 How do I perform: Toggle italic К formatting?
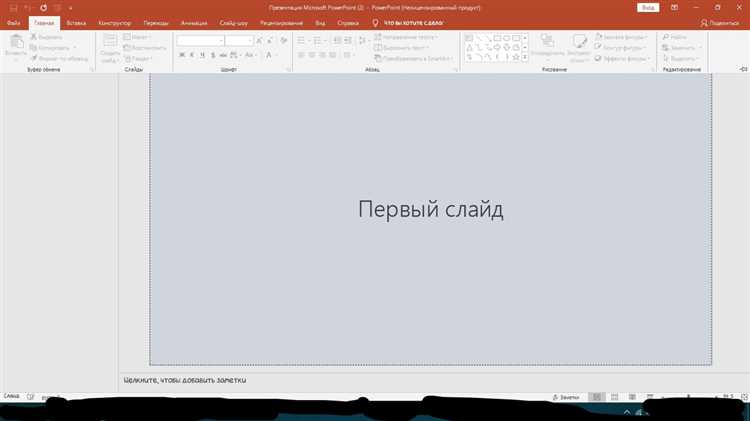[x=192, y=55]
